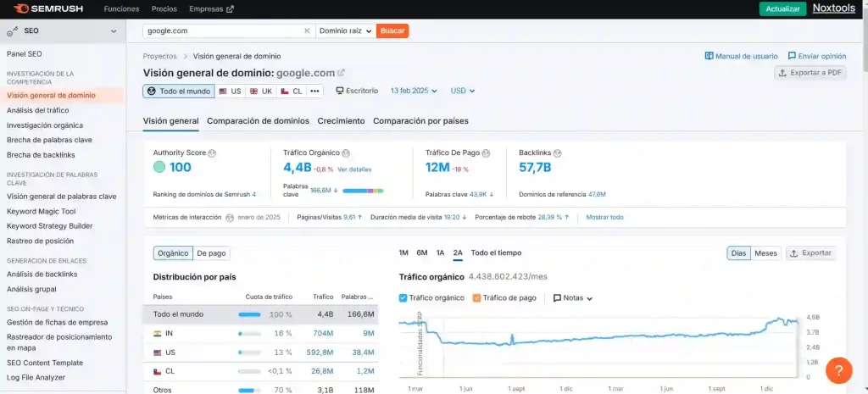Click the Exportar a PDF button

point(810,73)
